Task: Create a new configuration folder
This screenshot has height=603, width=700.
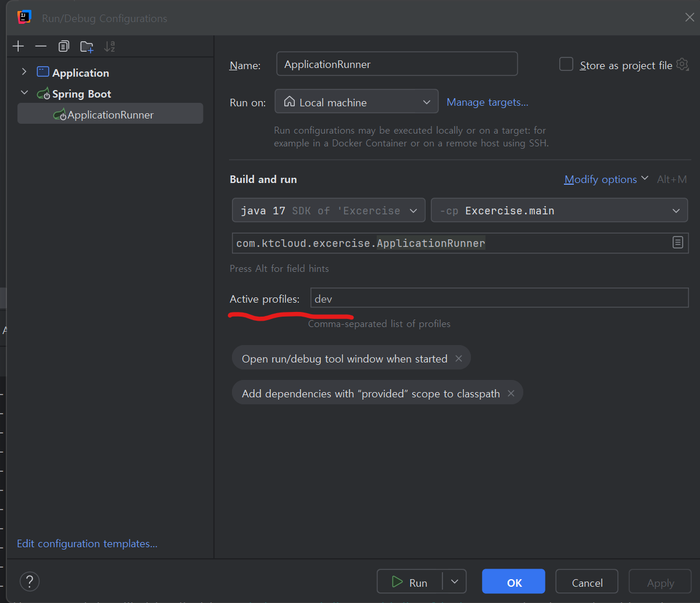Action: 87,46
